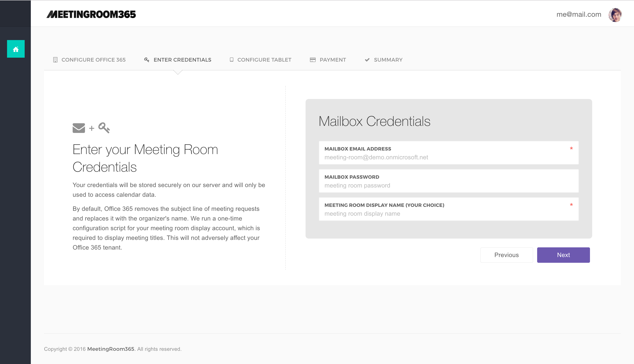Click the "Copyright © 2016" footer text
634x364 pixels.
65,349
